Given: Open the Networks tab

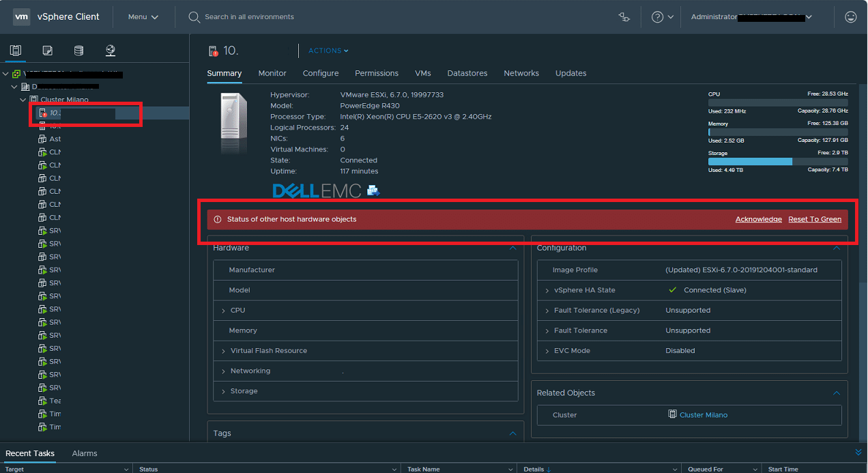Looking at the screenshot, I should 521,73.
